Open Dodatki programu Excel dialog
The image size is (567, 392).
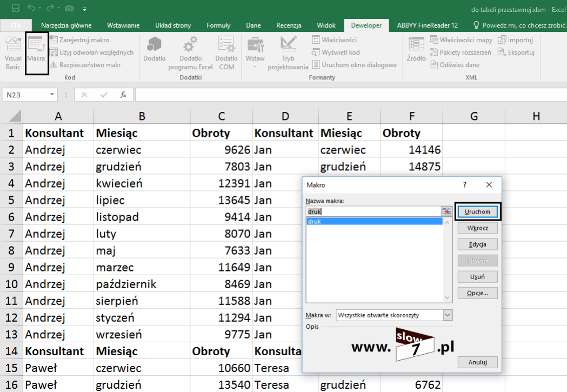pyautogui.click(x=191, y=53)
